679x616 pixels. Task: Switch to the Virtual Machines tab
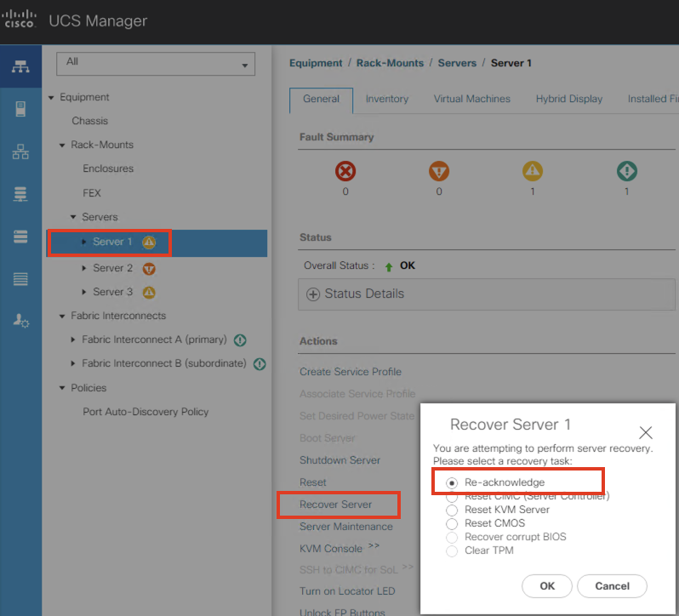pos(471,99)
